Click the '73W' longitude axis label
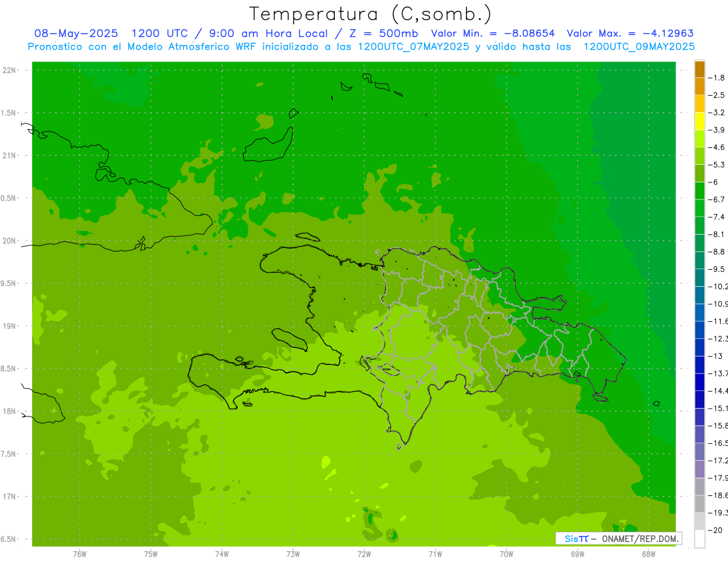 pos(293,554)
